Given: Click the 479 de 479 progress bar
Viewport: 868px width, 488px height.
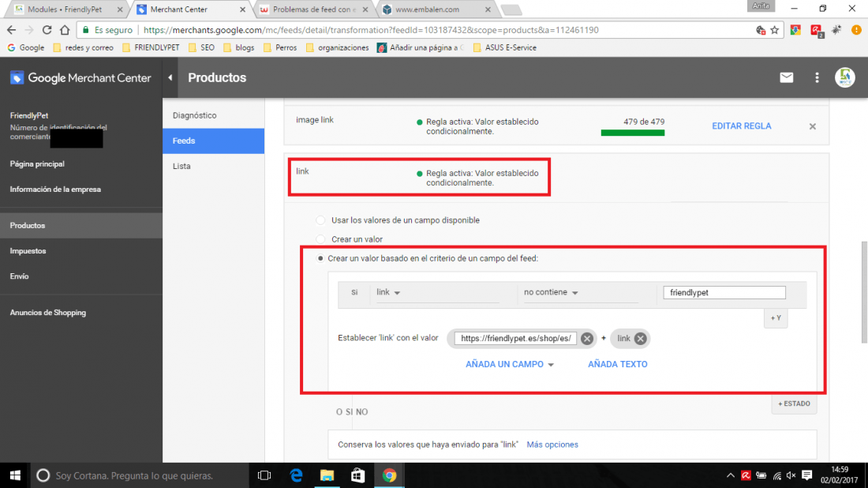Looking at the screenshot, I should (633, 133).
